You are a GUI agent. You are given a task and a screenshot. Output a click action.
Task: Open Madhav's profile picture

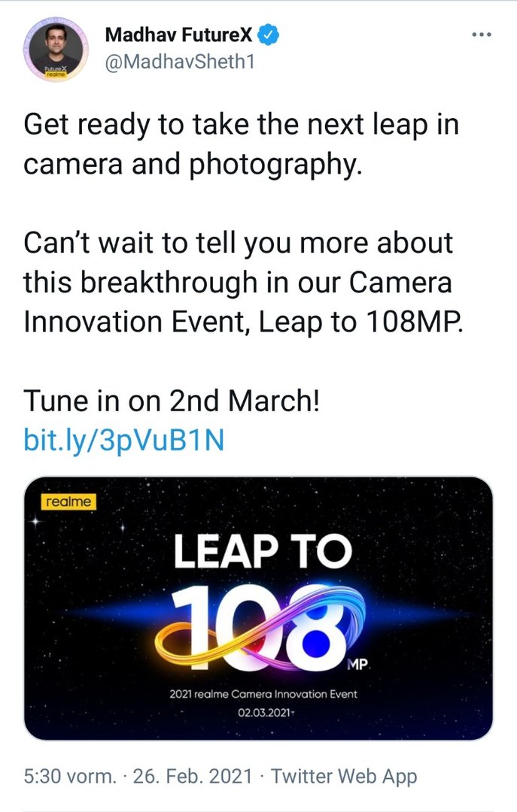pyautogui.click(x=55, y=50)
